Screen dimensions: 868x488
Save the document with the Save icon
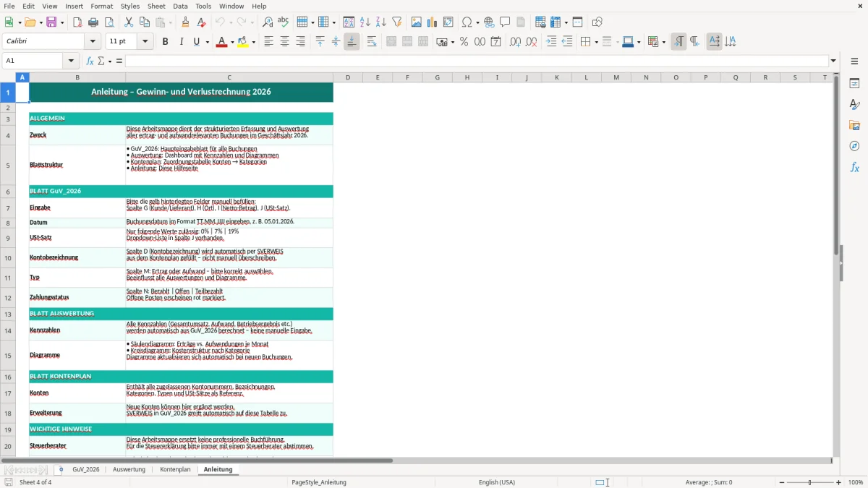(x=51, y=22)
